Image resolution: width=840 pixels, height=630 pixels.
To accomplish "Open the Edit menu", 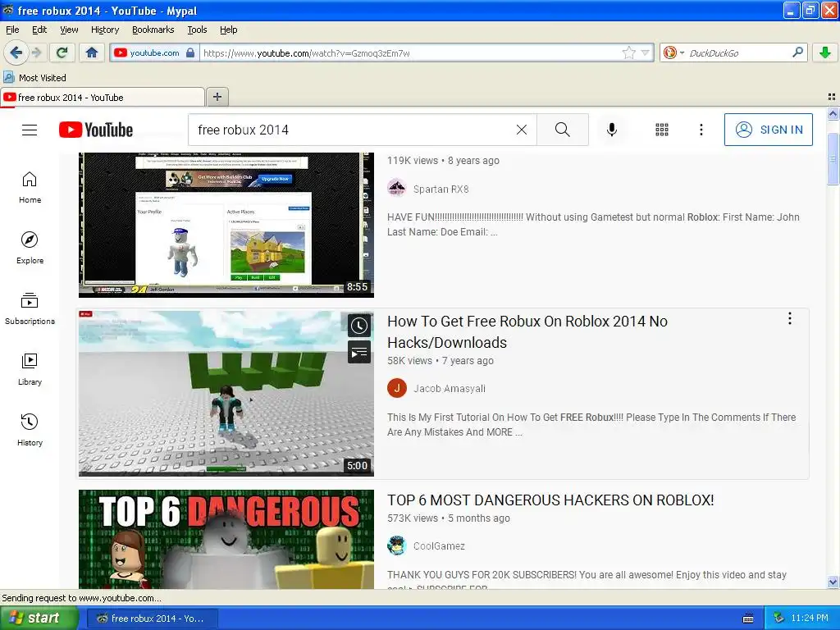I will point(39,30).
